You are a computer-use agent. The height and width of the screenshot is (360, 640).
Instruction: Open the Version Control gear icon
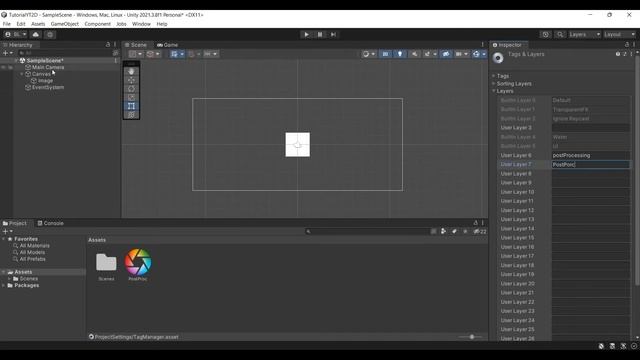[x=50, y=35]
